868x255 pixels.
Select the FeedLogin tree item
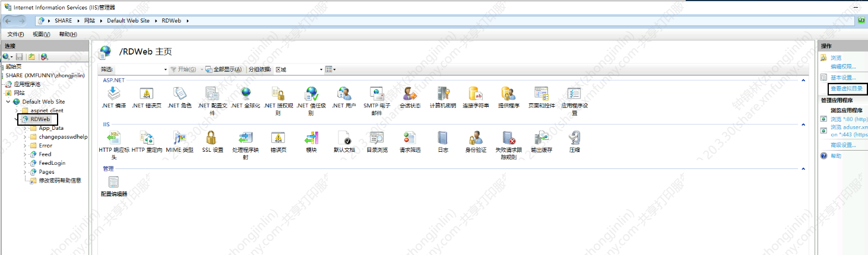pos(52,163)
